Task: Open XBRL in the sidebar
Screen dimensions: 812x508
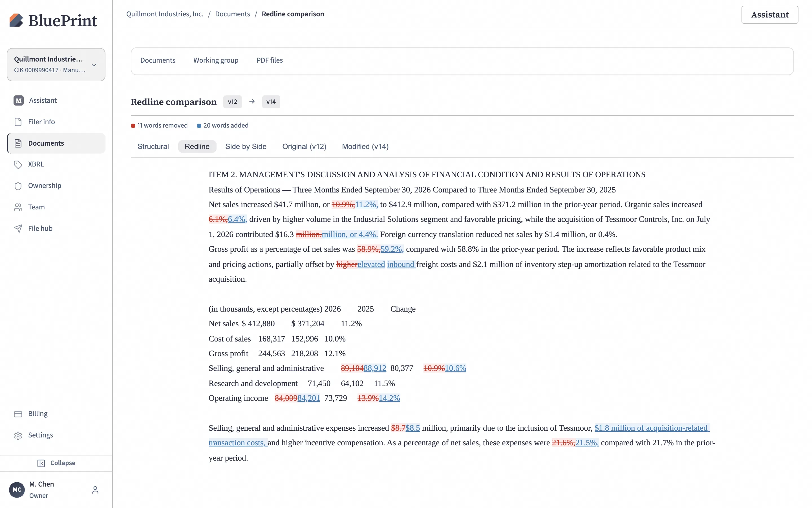Action: point(56,164)
